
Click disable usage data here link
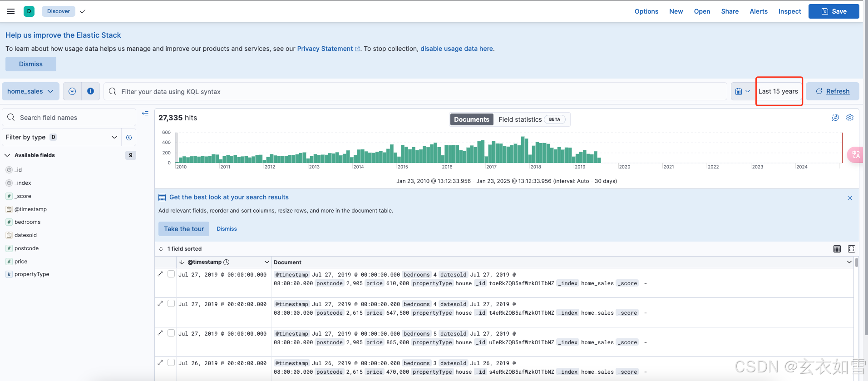(x=457, y=49)
